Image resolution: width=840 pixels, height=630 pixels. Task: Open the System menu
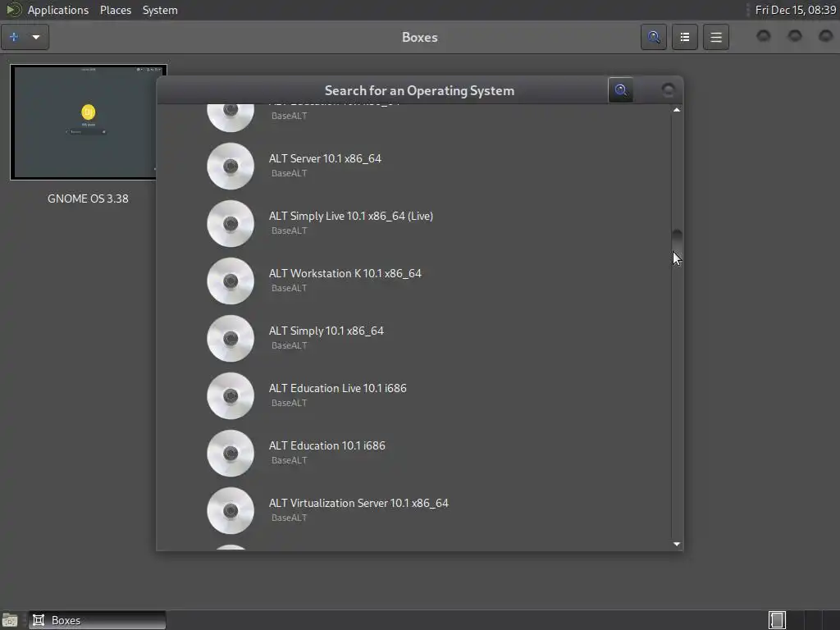(x=160, y=10)
